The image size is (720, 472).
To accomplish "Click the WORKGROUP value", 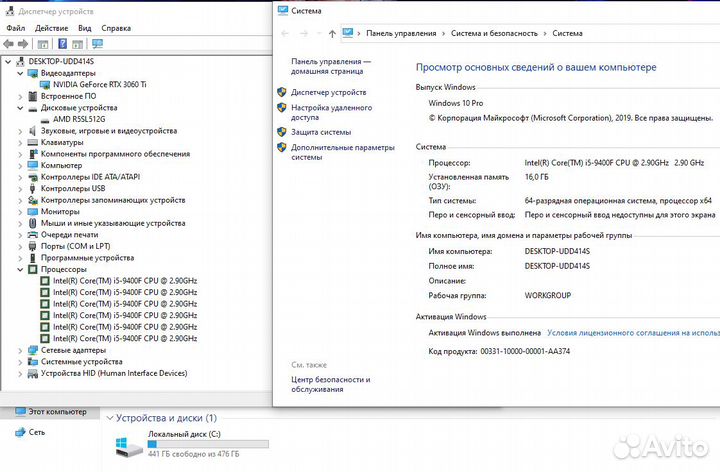I will tap(547, 295).
